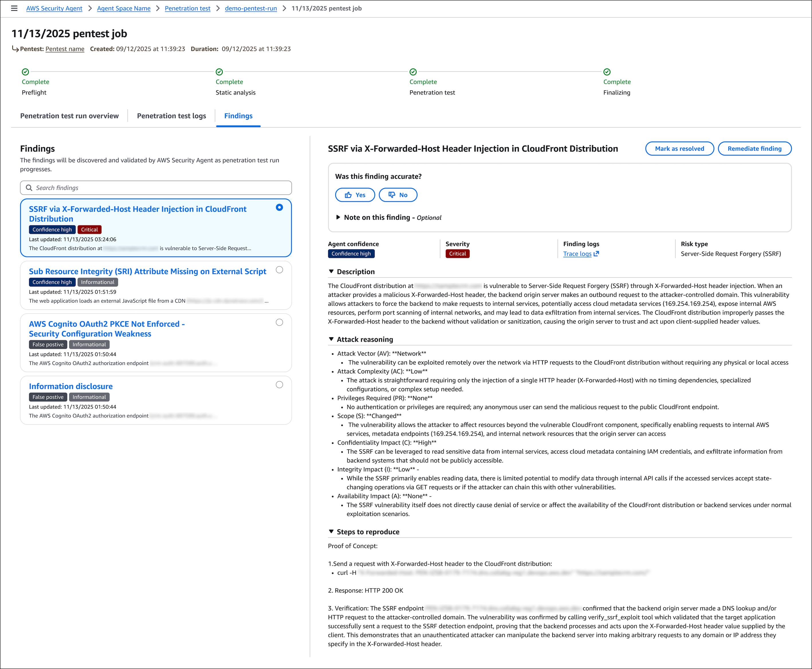This screenshot has width=812, height=669.
Task: Expand the Note on this finding section
Action: point(338,217)
